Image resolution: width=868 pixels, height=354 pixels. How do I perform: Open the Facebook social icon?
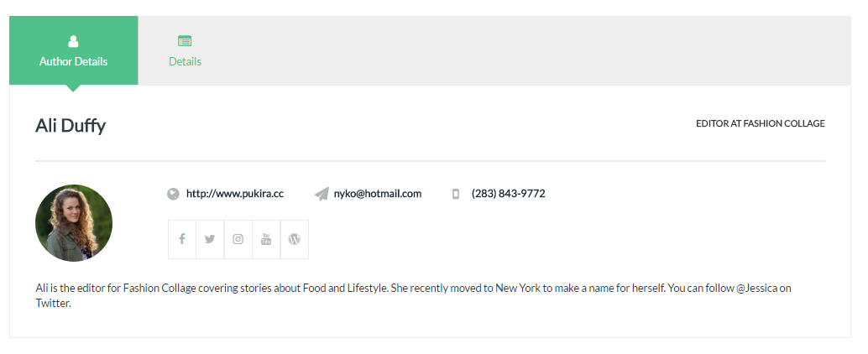182,240
